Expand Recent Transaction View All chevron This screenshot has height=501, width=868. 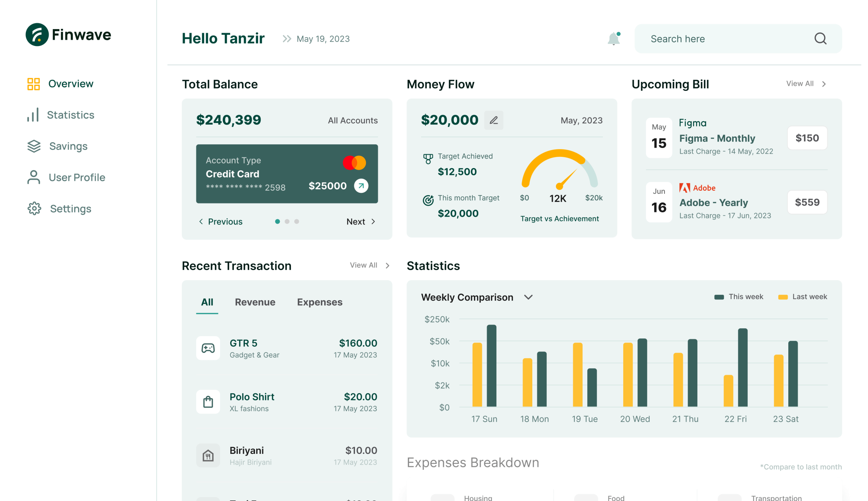(387, 266)
